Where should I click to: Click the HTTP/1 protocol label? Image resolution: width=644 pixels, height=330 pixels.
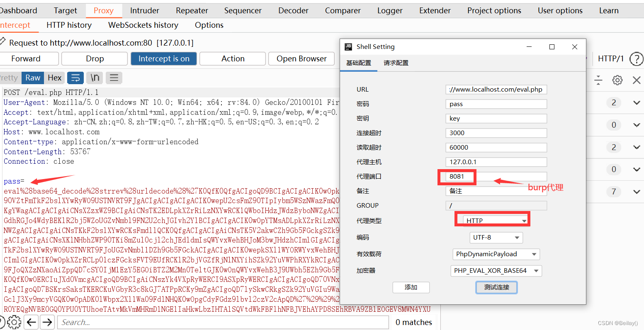pyautogui.click(x=611, y=59)
